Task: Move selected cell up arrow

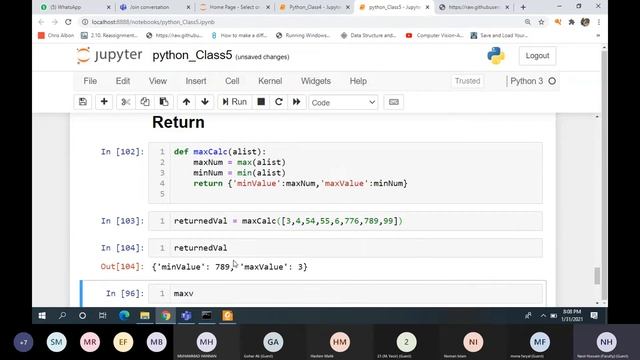Action: 186,102
